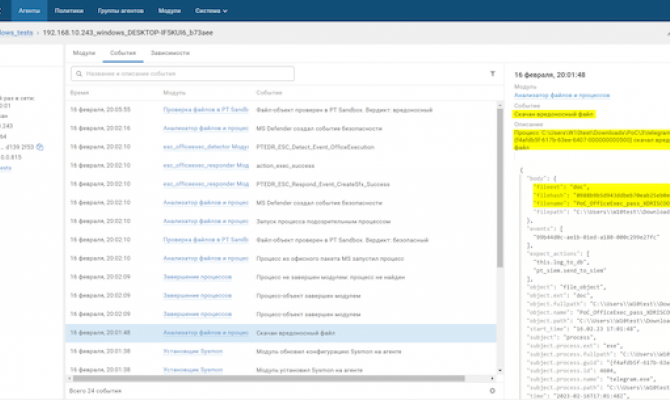The height and width of the screenshot is (400, 670).
Task: Select "Запуск процесса подозрительным процессом" event
Action: (x=323, y=221)
